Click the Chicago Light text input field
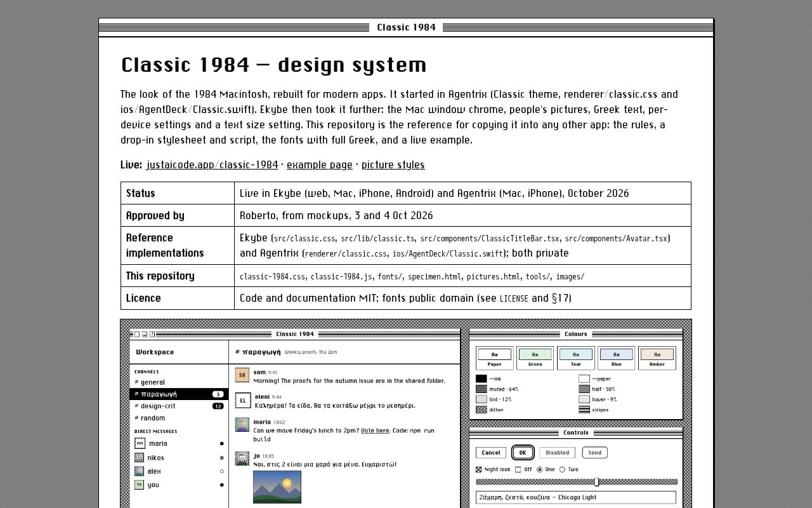Screen dimensions: 812x508 576,498
